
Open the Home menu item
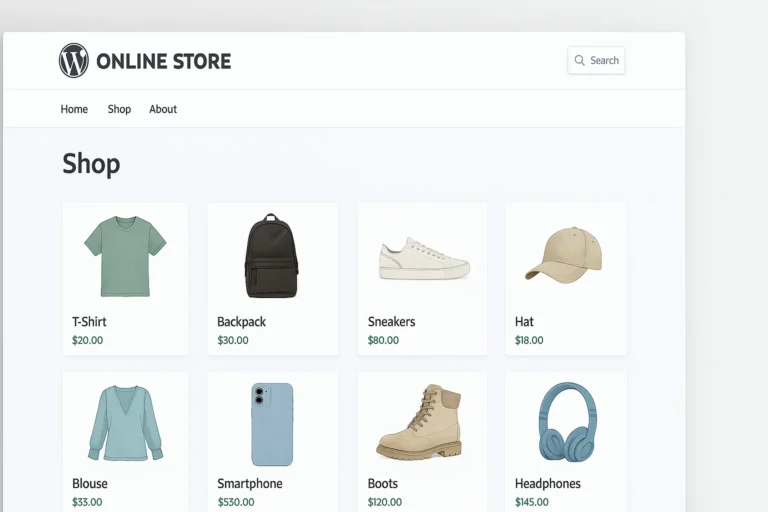click(x=74, y=109)
